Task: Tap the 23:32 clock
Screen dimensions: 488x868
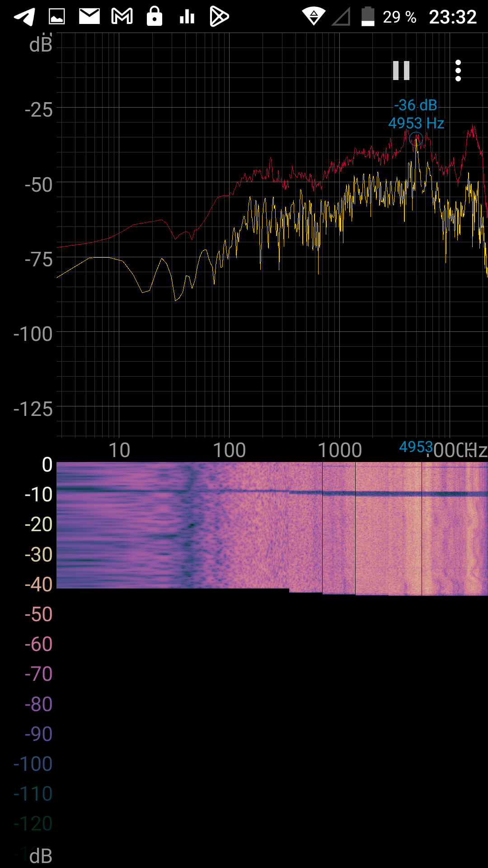Action: coord(453,17)
